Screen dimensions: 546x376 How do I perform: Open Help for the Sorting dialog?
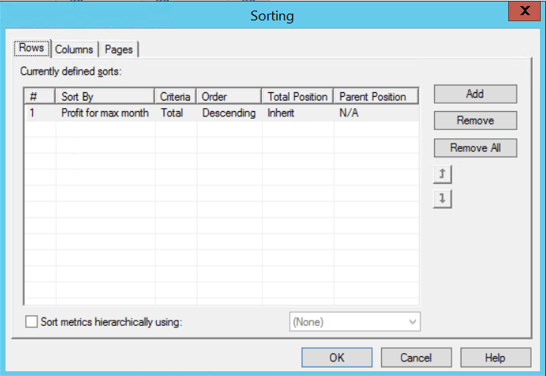(x=496, y=358)
